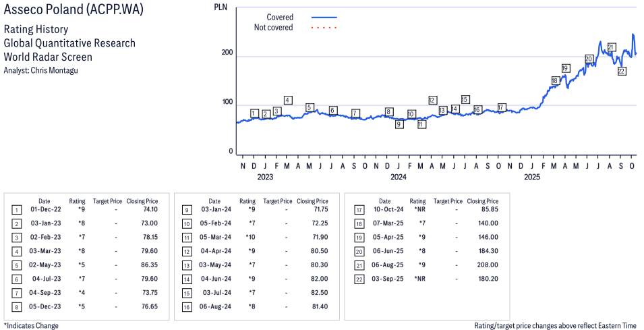This screenshot has height=330, width=644.
Task: Click the 2024 year label on the axis
Action: pos(399,177)
